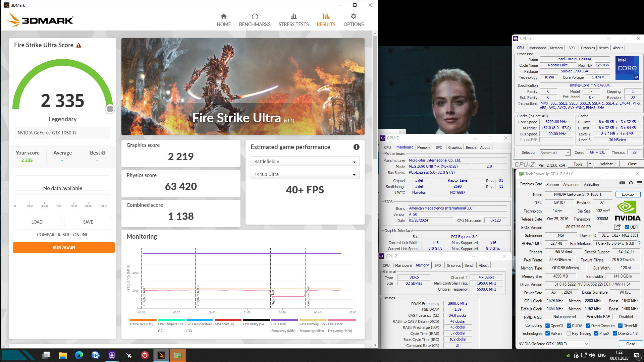Screen dimensions: 644x362
Task: Click the airplane-shaped taskbar icon
Action: click(x=128, y=355)
